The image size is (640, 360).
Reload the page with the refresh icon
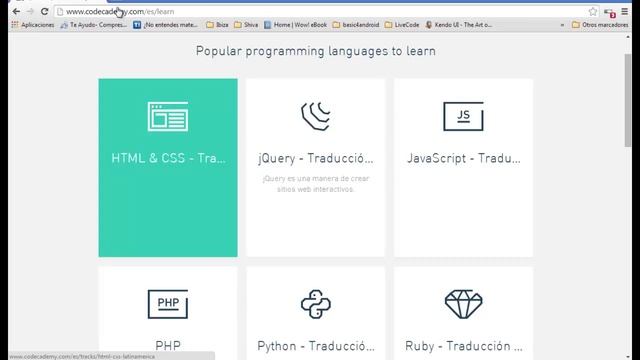44,11
